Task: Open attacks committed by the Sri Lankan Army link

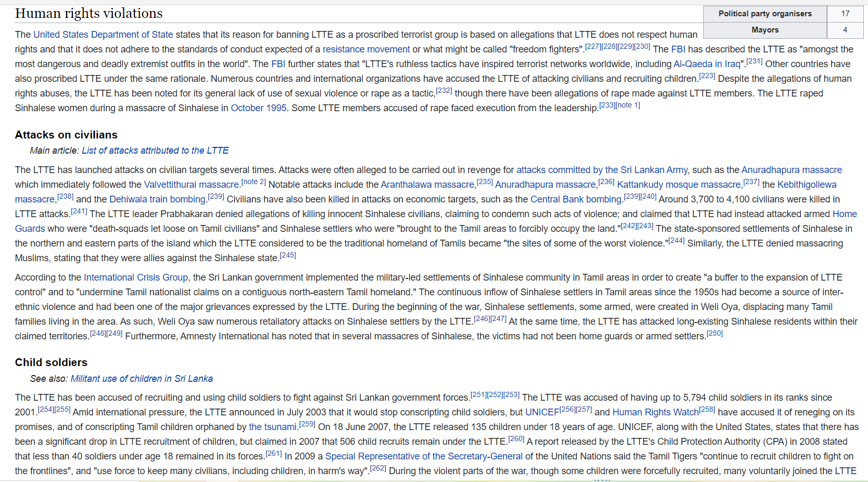Action: (602, 170)
